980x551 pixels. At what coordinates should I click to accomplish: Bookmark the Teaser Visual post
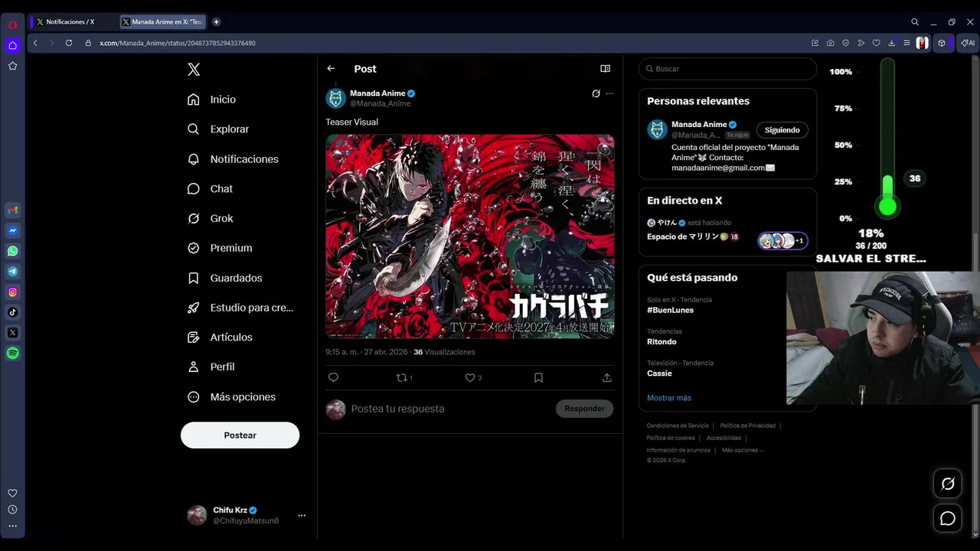(538, 377)
